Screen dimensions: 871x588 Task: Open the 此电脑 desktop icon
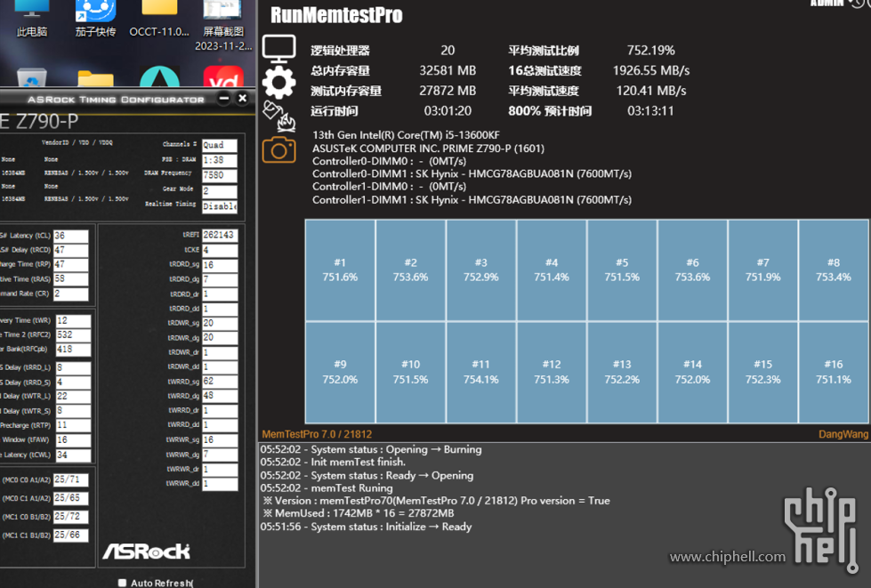point(32,19)
